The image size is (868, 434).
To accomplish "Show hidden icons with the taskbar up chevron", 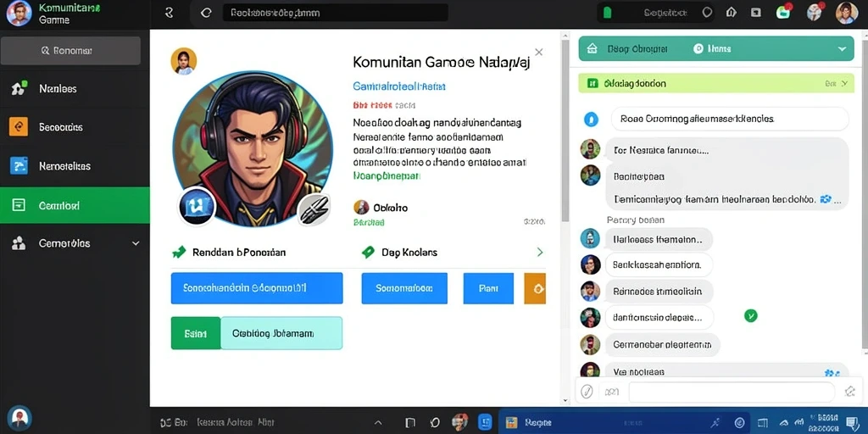I will pos(379,423).
